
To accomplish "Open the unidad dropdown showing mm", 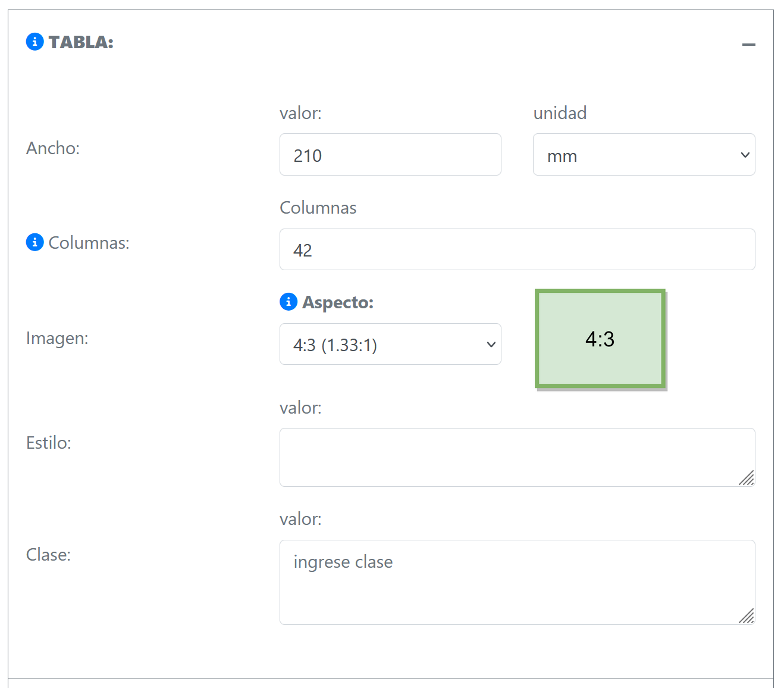I will (x=644, y=155).
